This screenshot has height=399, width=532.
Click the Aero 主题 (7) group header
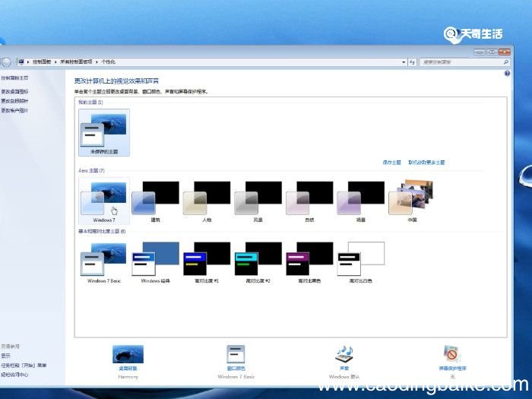[x=92, y=171]
